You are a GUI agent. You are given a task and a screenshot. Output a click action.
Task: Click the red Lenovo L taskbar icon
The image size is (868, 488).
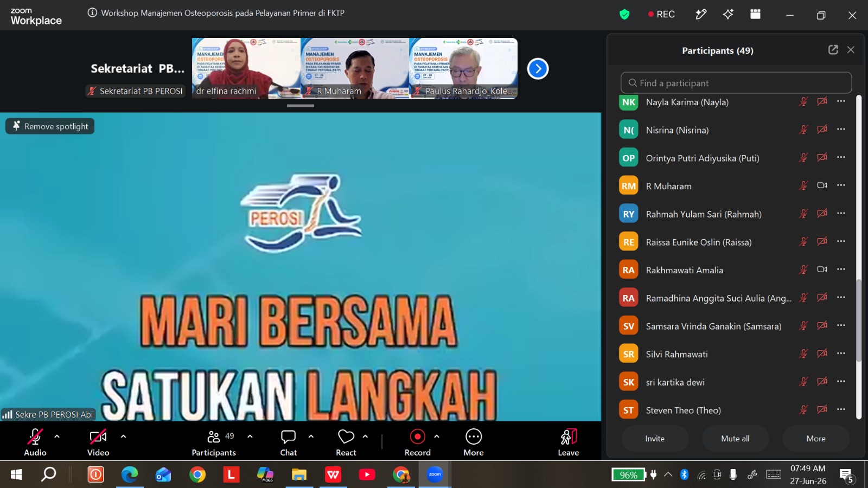coord(231,475)
